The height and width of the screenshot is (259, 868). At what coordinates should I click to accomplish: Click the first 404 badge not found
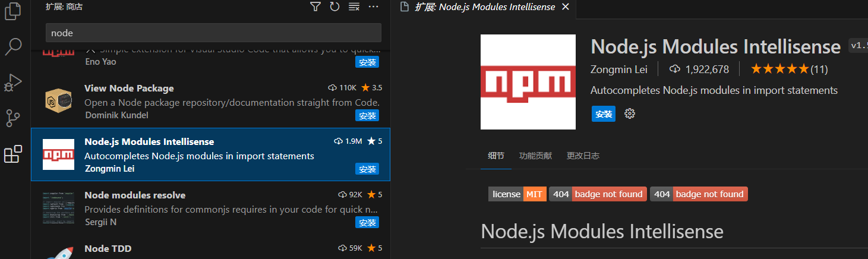point(598,194)
